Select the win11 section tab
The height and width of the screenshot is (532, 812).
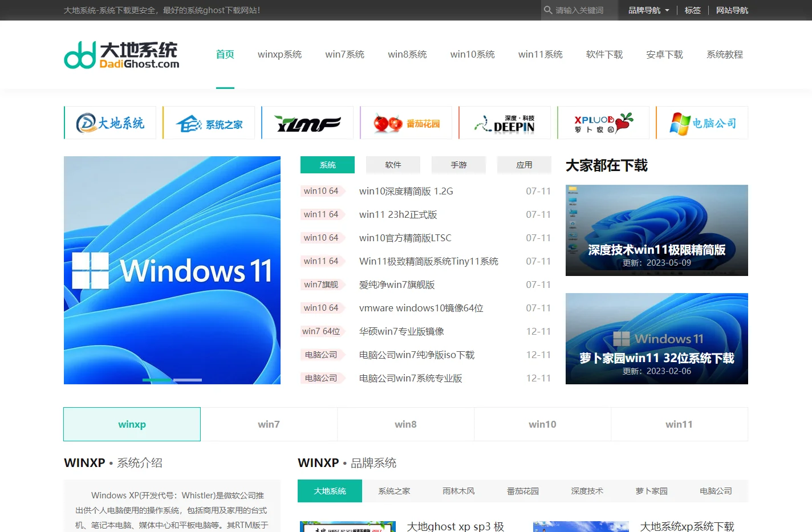[679, 424]
